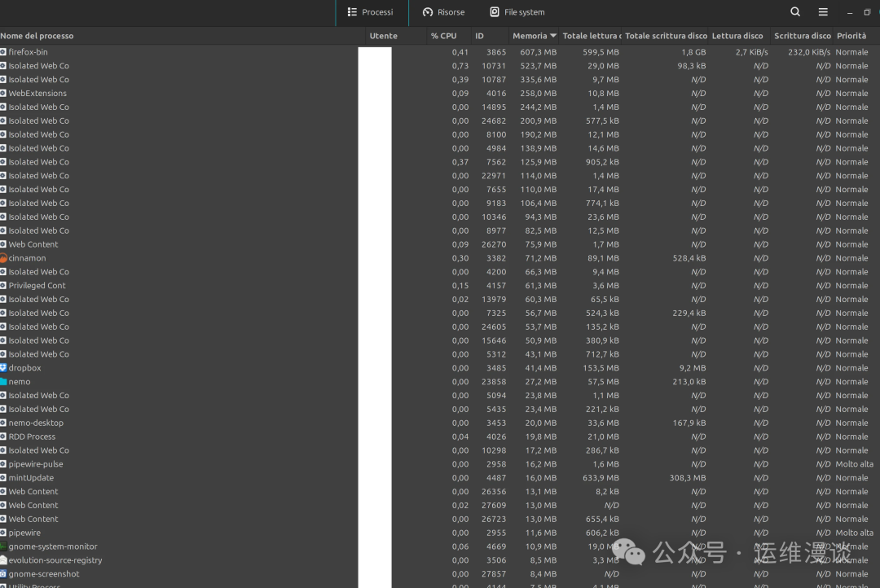Sort by Nome del processo column

37,36
